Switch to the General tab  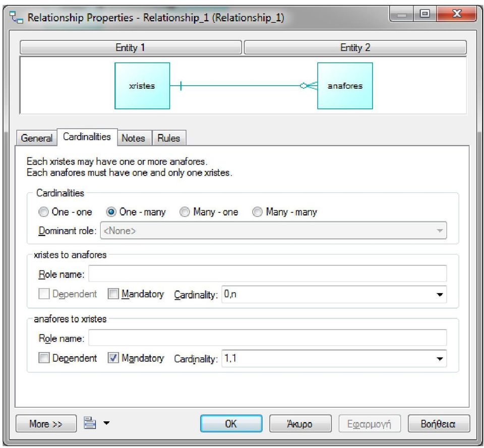[36, 138]
